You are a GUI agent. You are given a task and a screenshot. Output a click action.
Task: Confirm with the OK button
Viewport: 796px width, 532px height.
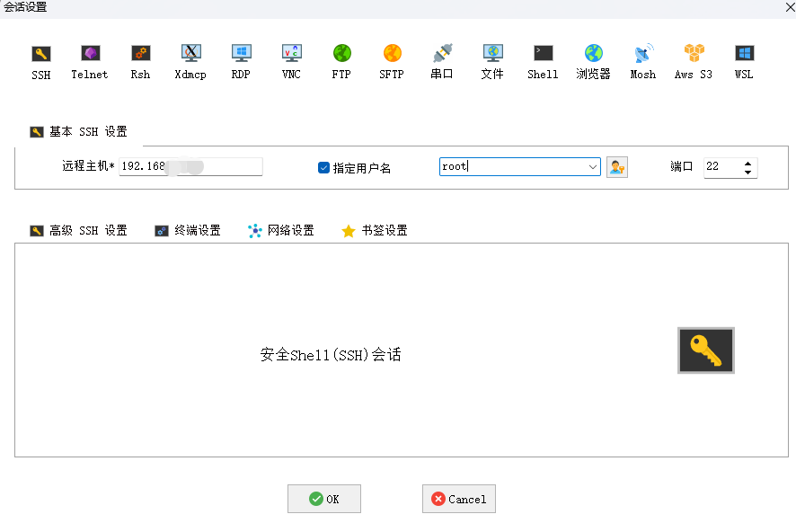pyautogui.click(x=324, y=499)
